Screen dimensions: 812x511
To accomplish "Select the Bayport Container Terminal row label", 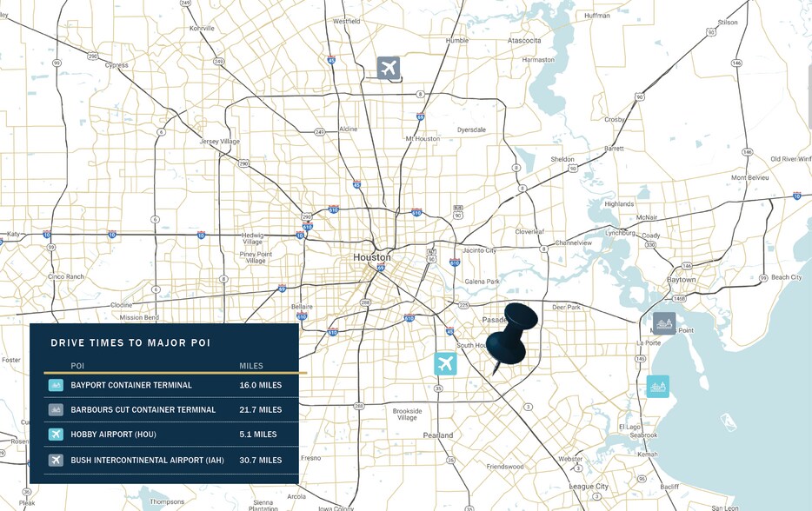I will pos(131,385).
